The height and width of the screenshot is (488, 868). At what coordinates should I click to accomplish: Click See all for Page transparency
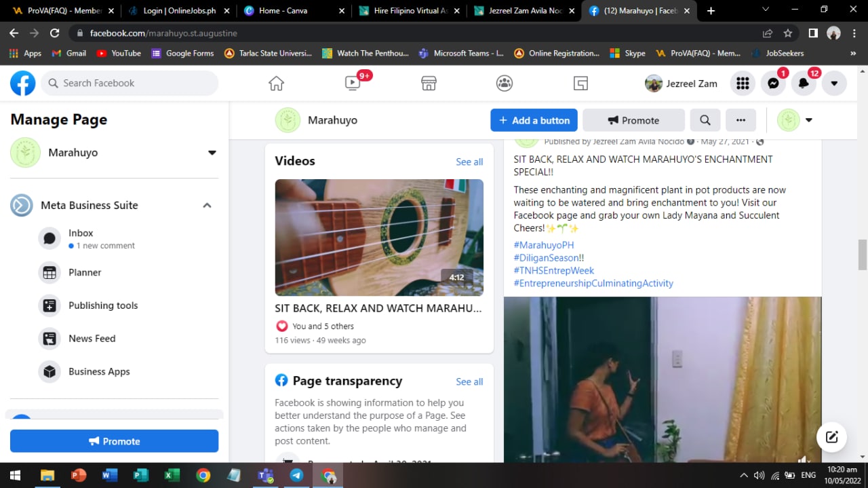(469, 381)
